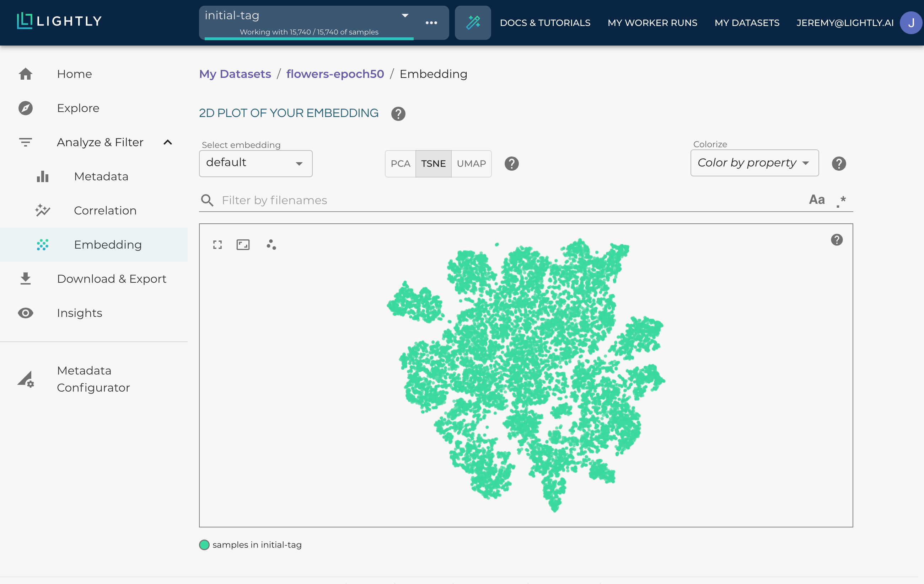This screenshot has height=584, width=924.
Task: Switch projection to PCA
Action: point(400,164)
